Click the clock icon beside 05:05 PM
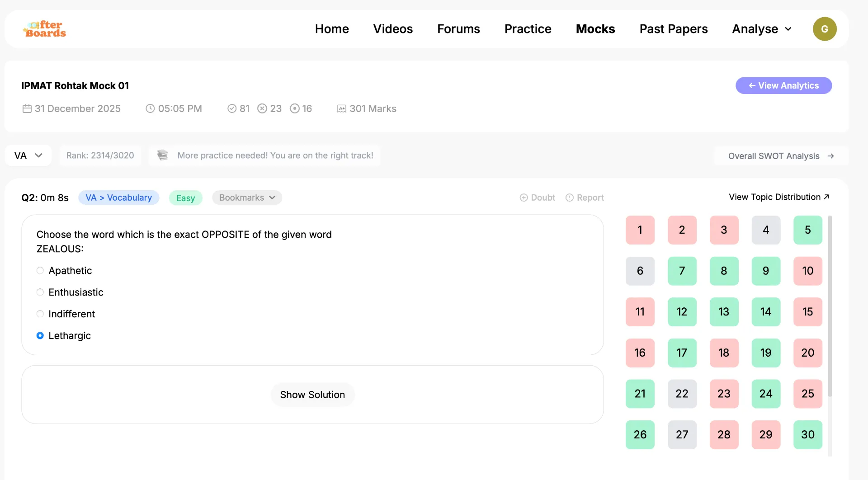This screenshot has width=868, height=480. 150,108
